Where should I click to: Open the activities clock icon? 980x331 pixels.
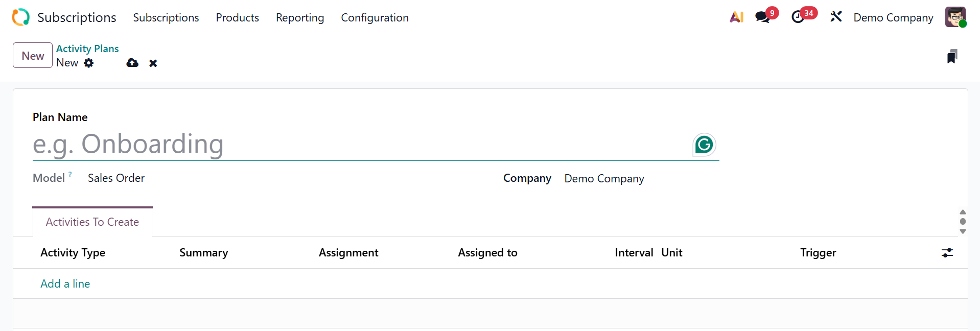798,17
